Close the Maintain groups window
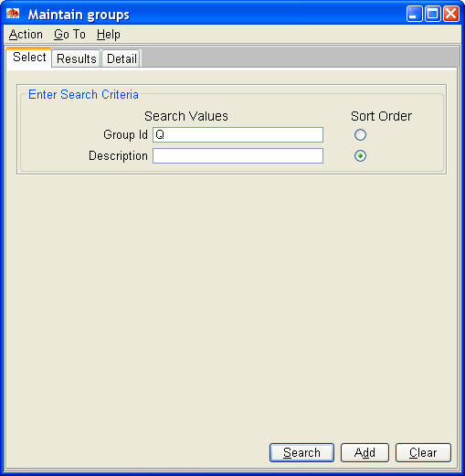The width and height of the screenshot is (465, 476). pos(451,14)
